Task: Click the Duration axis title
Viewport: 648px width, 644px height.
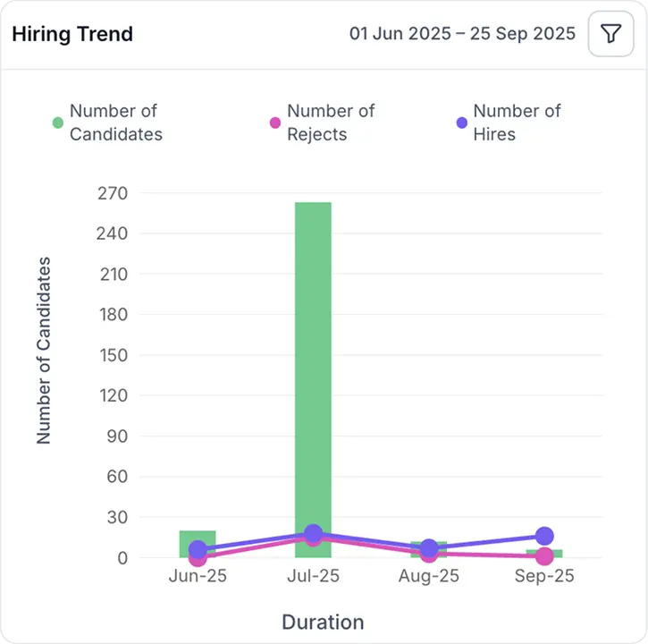Action: point(323,622)
